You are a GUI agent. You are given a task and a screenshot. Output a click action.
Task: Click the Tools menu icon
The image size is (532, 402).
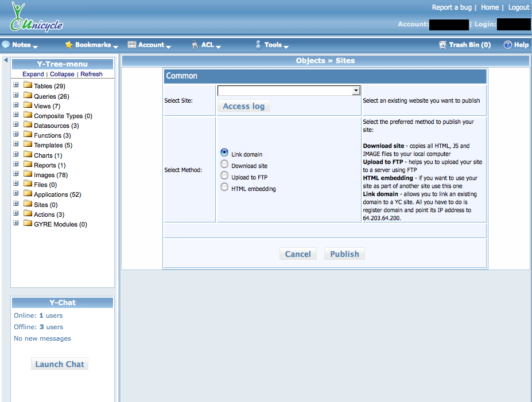click(258, 45)
